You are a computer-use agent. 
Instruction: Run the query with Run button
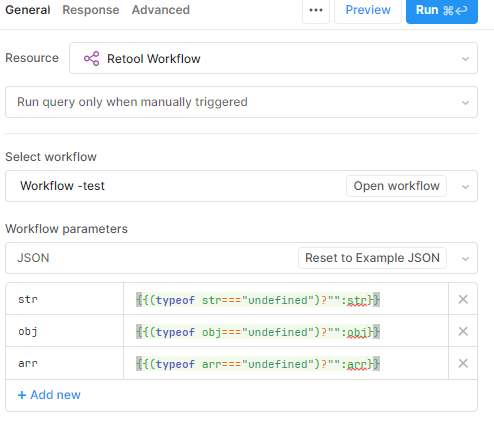click(x=442, y=10)
